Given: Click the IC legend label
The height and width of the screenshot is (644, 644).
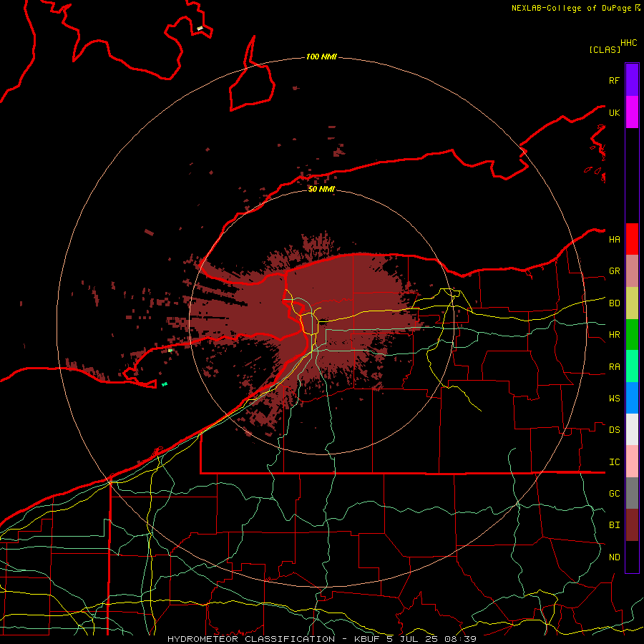Looking at the screenshot, I should tap(614, 462).
